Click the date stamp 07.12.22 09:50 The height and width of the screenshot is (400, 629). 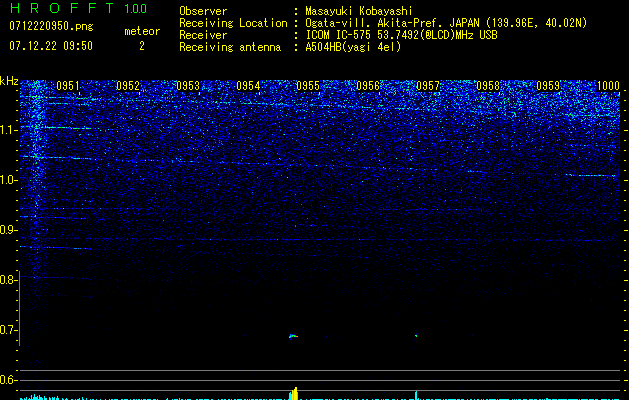click(x=51, y=46)
